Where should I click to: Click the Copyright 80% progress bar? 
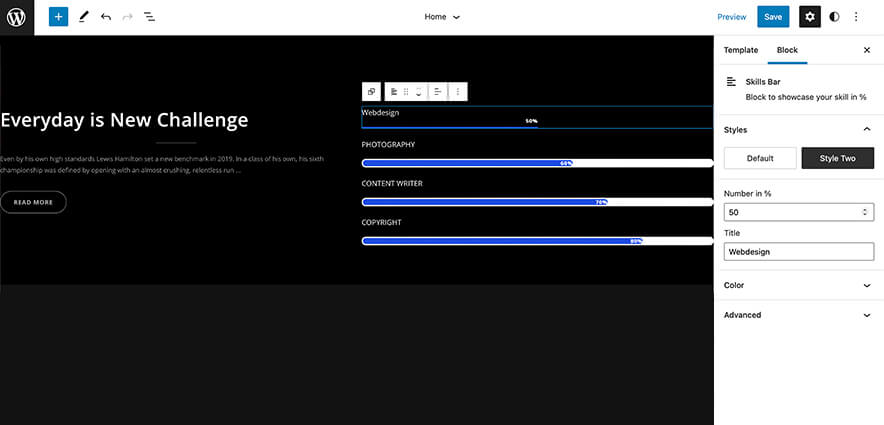(537, 241)
